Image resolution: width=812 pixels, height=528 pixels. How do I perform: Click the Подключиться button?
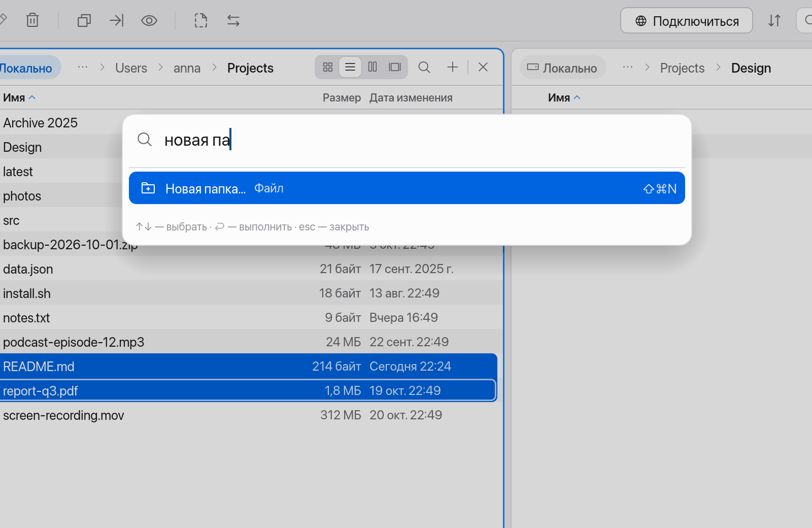click(x=687, y=20)
